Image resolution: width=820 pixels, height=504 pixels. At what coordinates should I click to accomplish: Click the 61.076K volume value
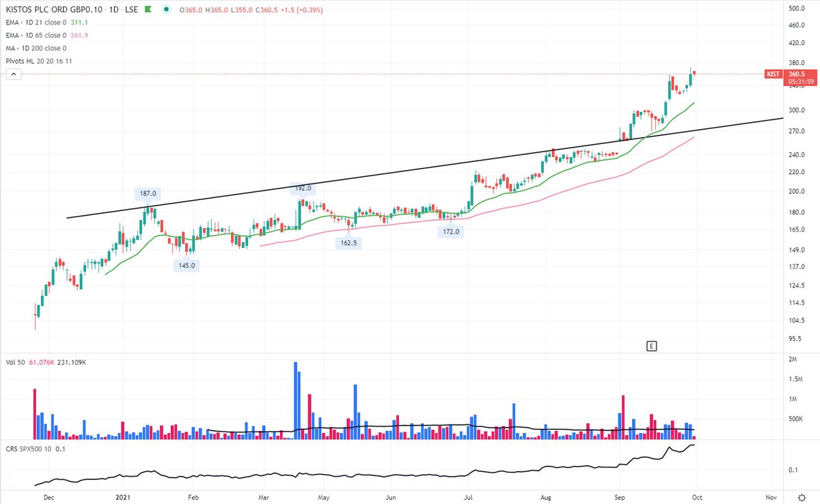42,362
